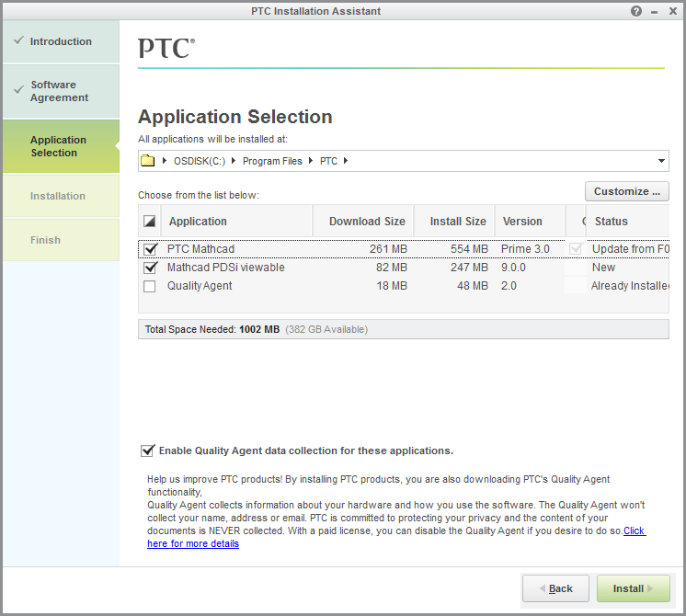Screen dimensions: 686x616
Task: Expand the arrow before OSDISK(C:)
Action: (x=165, y=161)
